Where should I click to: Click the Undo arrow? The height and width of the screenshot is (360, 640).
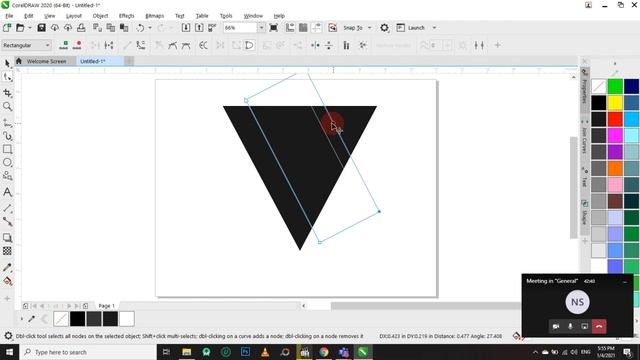[140, 28]
